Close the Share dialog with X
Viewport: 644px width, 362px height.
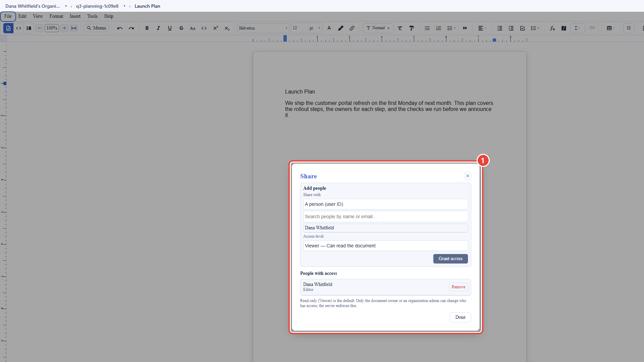click(x=468, y=176)
